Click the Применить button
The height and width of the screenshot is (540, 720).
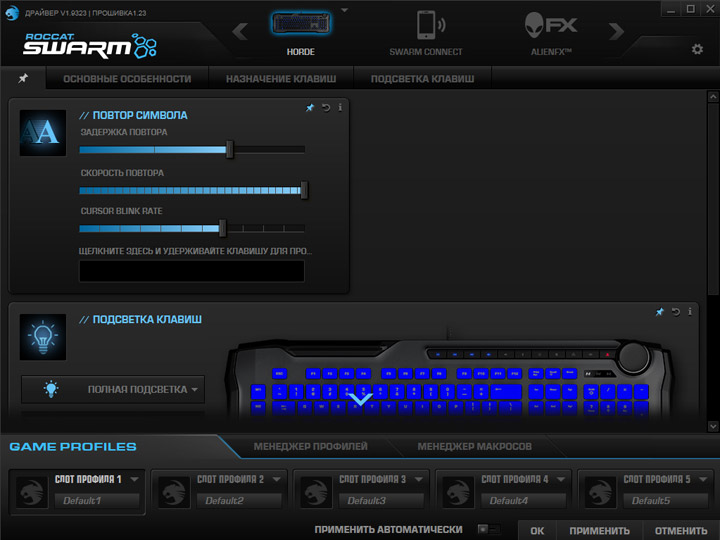(x=599, y=531)
